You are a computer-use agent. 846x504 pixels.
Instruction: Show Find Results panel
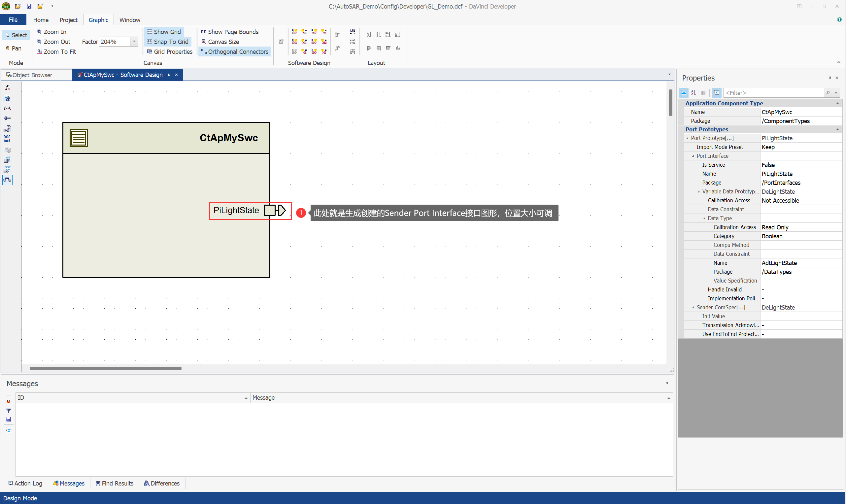115,483
